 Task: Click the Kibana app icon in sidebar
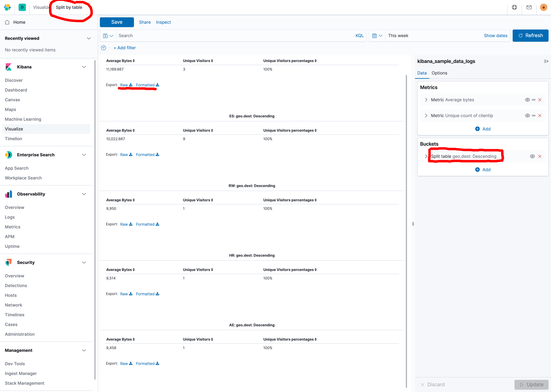point(9,67)
